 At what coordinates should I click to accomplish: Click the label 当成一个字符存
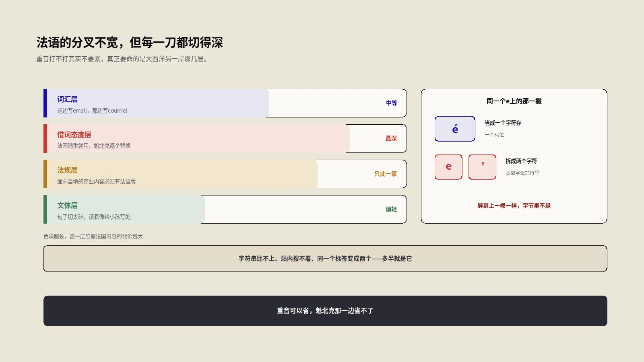click(x=503, y=123)
